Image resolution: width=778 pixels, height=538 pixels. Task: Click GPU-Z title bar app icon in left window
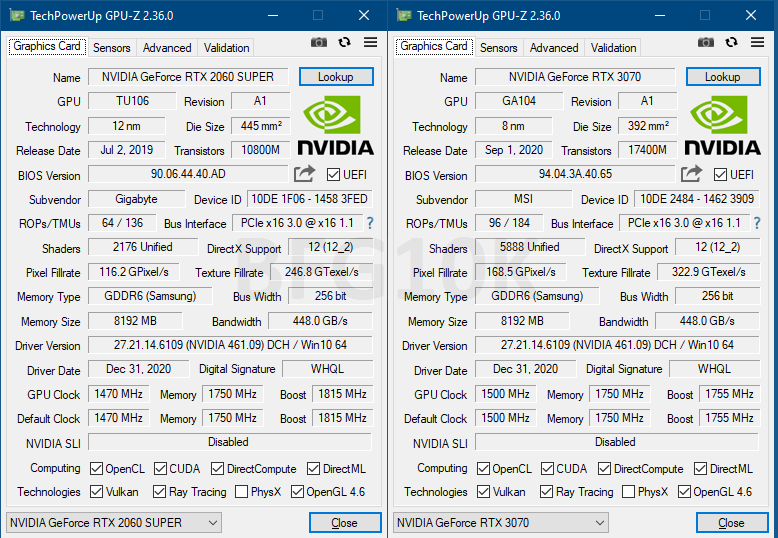point(17,16)
